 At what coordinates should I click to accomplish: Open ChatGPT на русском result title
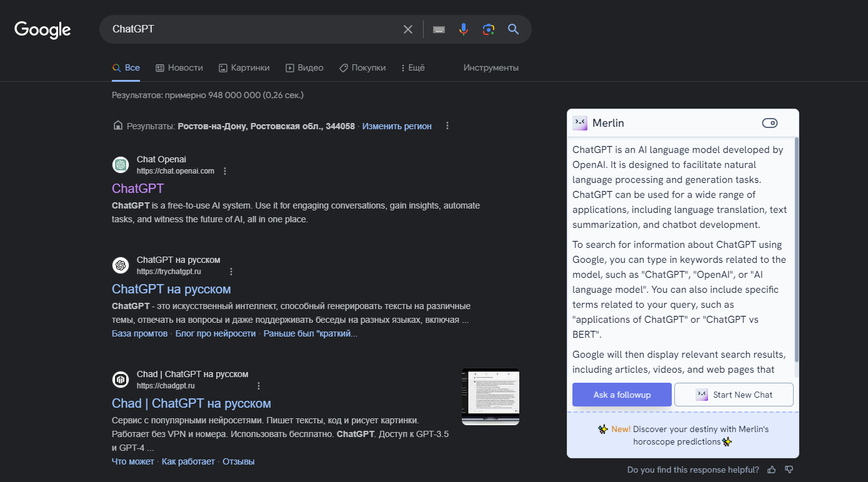(x=171, y=289)
